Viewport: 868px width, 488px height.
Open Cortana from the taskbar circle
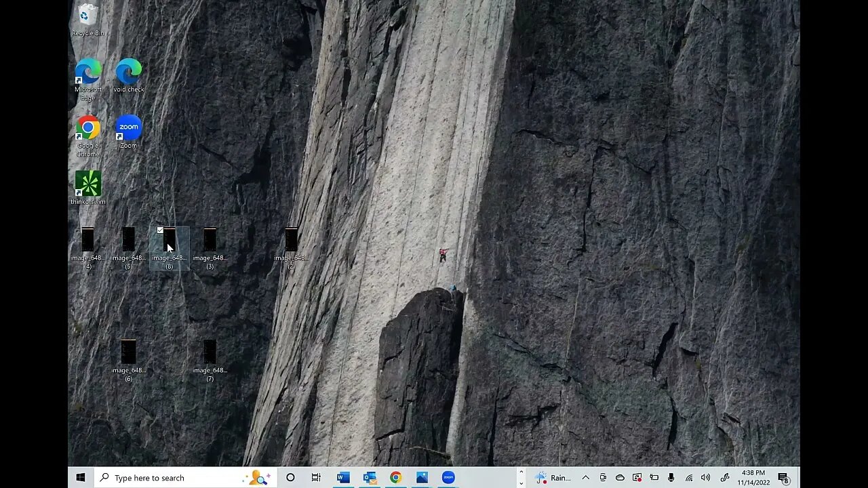[290, 478]
